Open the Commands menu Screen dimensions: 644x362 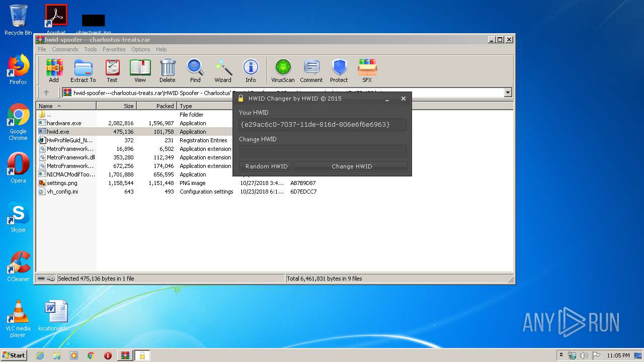coord(65,49)
